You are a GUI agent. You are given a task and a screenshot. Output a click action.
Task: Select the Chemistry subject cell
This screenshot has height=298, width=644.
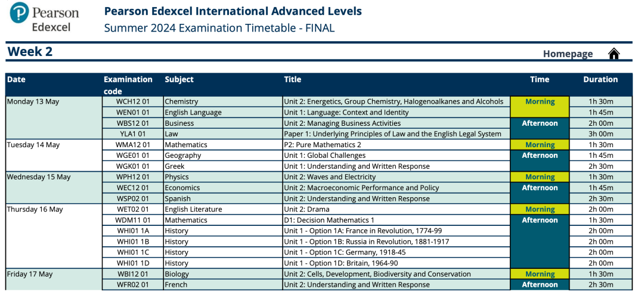pos(223,101)
